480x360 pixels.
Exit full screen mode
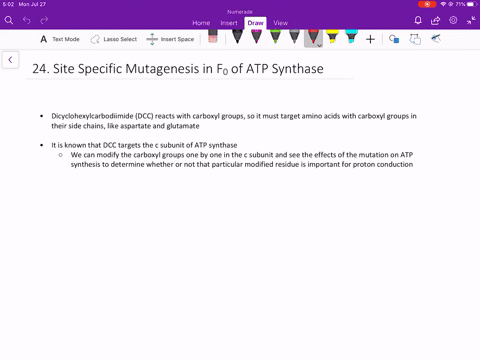[x=471, y=20]
